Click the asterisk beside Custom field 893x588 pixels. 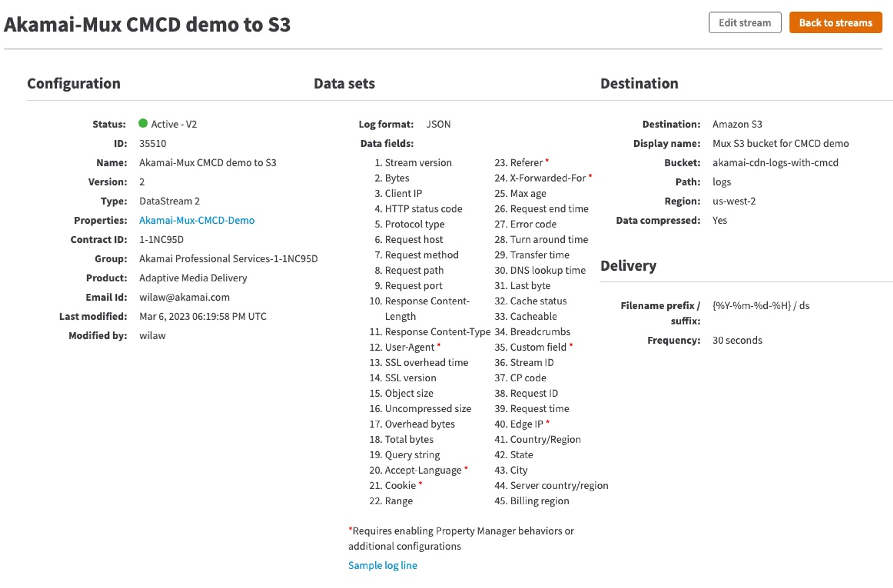[x=571, y=345]
